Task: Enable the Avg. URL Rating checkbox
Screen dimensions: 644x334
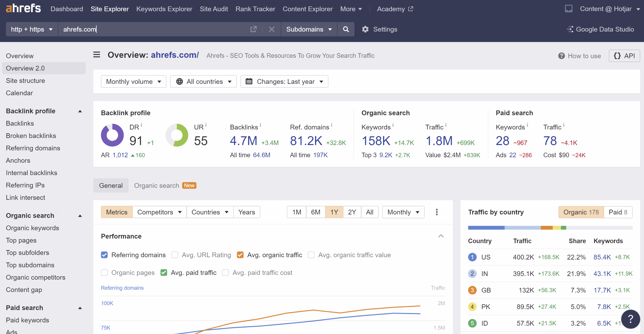Action: point(175,255)
